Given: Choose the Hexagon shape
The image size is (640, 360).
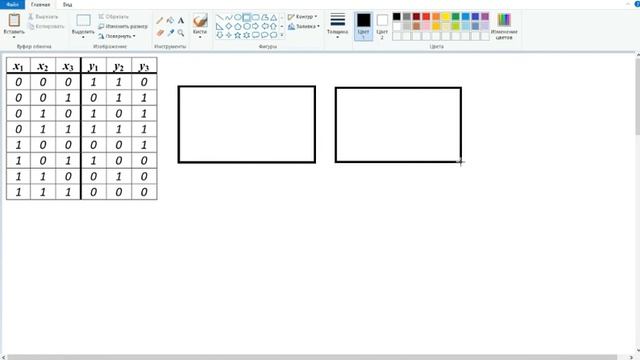Looking at the screenshot, I should (247, 26).
